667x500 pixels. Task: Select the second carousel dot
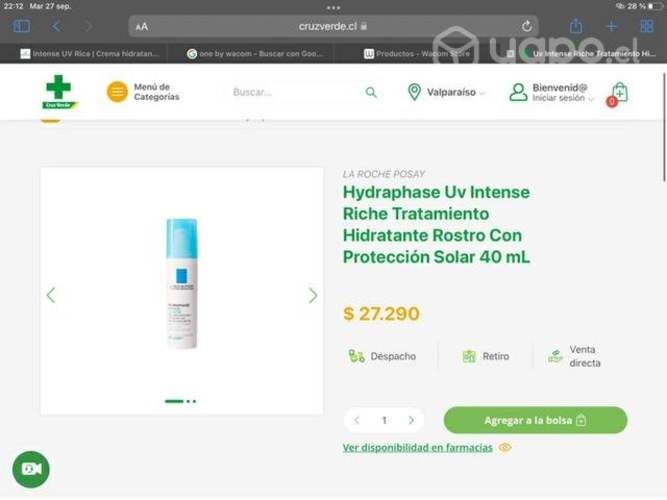tap(188, 401)
